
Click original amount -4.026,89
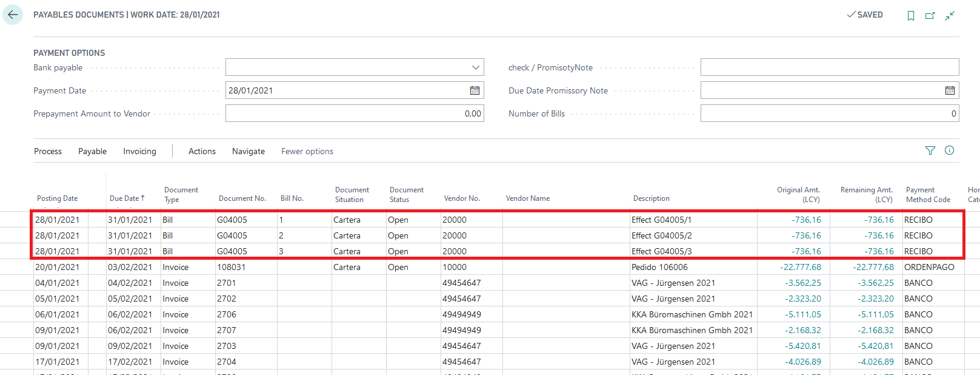tap(803, 362)
